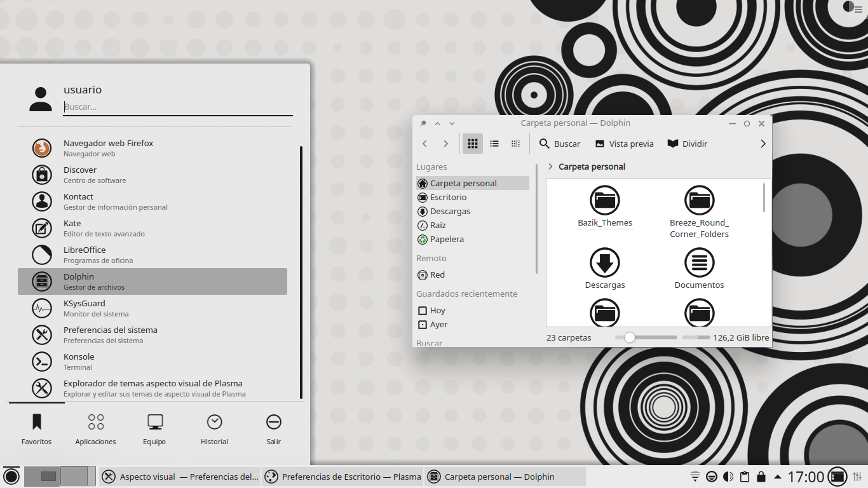Open the clipboard tray icon
Viewport: 868px width, 488px height.
[x=745, y=477]
